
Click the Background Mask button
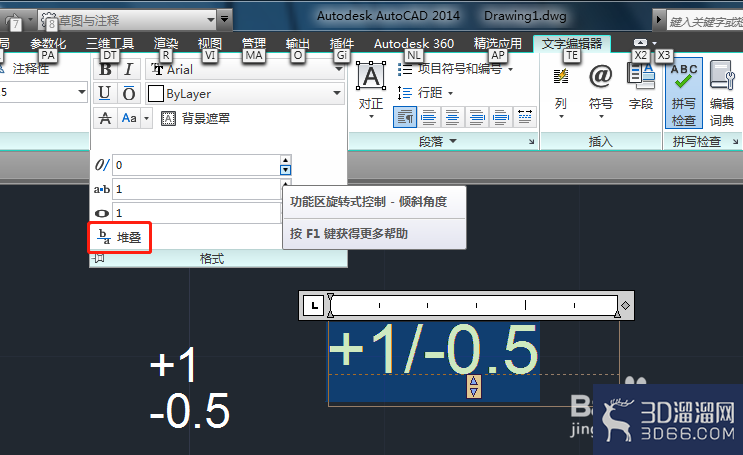[195, 118]
